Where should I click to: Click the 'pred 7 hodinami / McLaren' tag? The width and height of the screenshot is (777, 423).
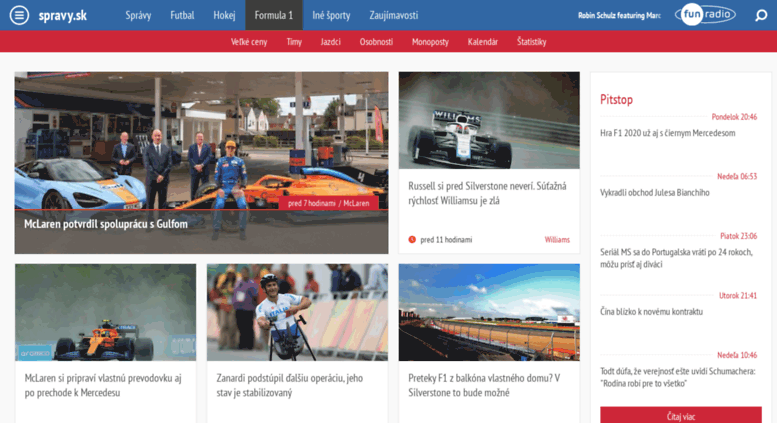[x=329, y=203]
